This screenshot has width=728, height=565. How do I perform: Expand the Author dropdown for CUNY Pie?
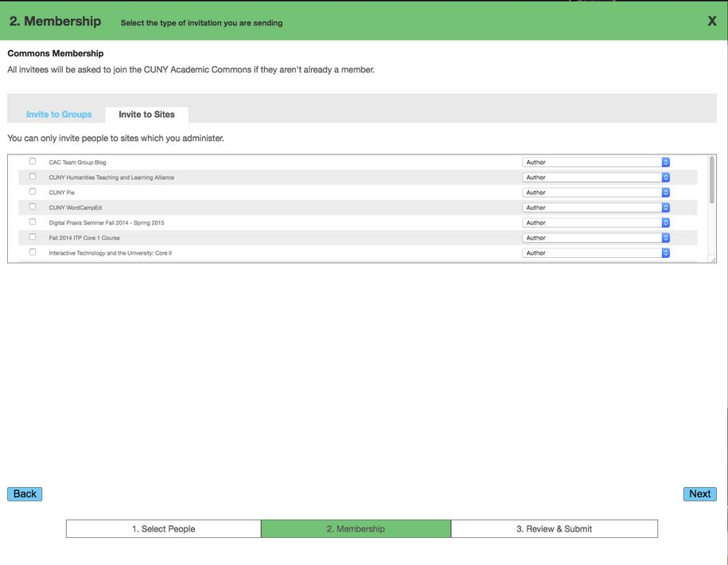coord(596,193)
